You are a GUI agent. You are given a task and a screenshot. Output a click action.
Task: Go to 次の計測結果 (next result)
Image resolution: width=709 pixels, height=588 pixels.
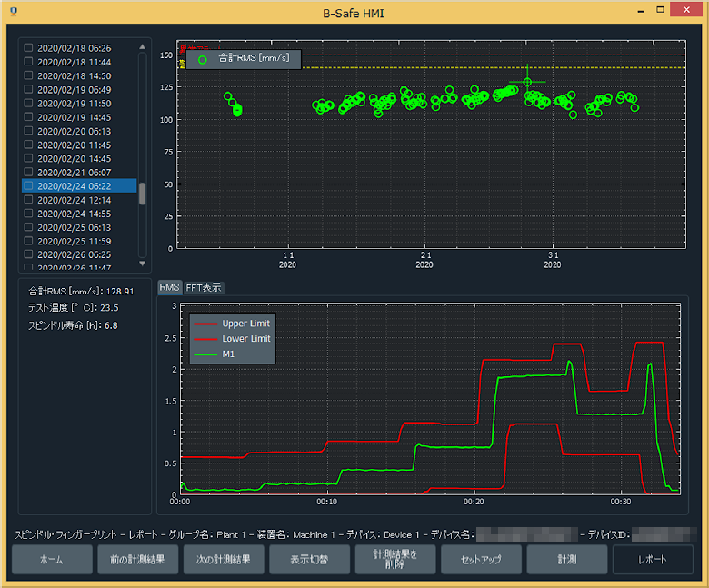(x=224, y=560)
